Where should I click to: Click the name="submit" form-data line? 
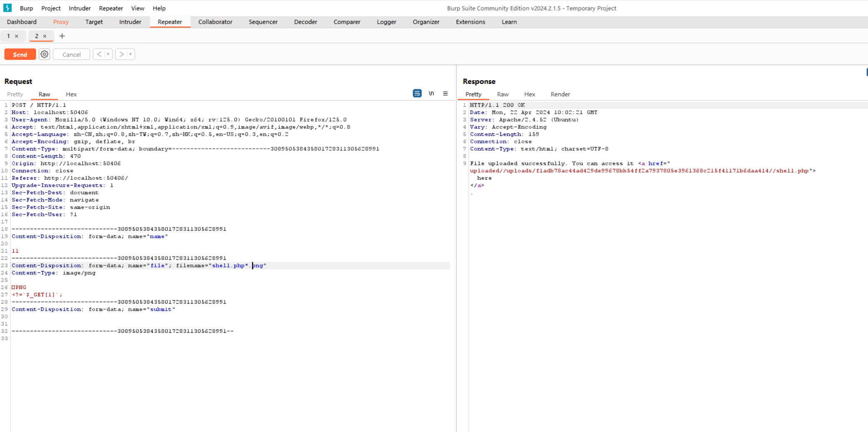point(93,310)
